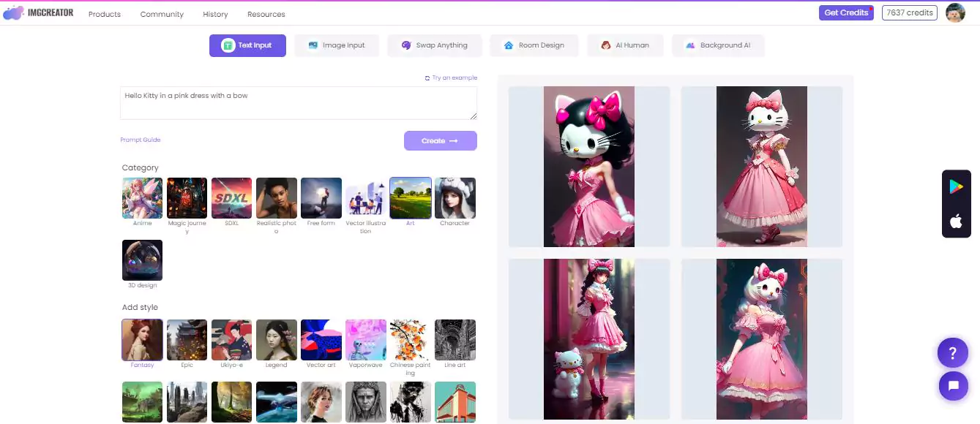Go to the IMGCREATOR logo home
Viewport: 980px width, 424px height.
point(38,13)
